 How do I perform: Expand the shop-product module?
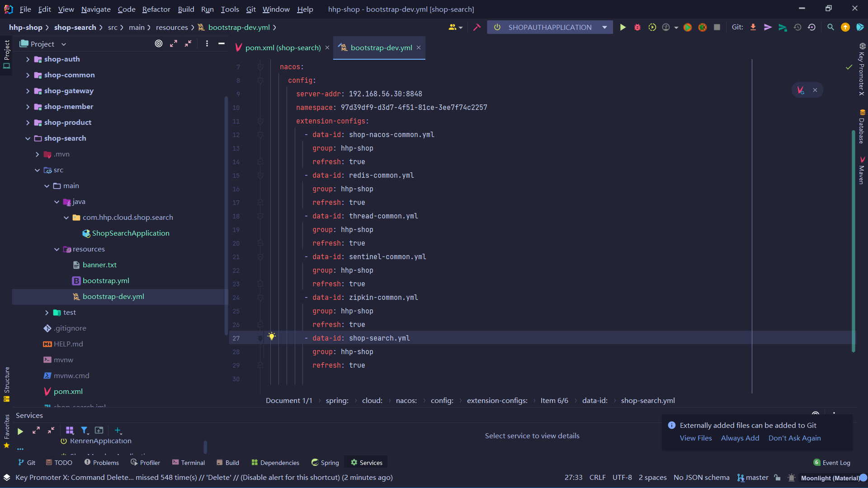click(x=28, y=123)
